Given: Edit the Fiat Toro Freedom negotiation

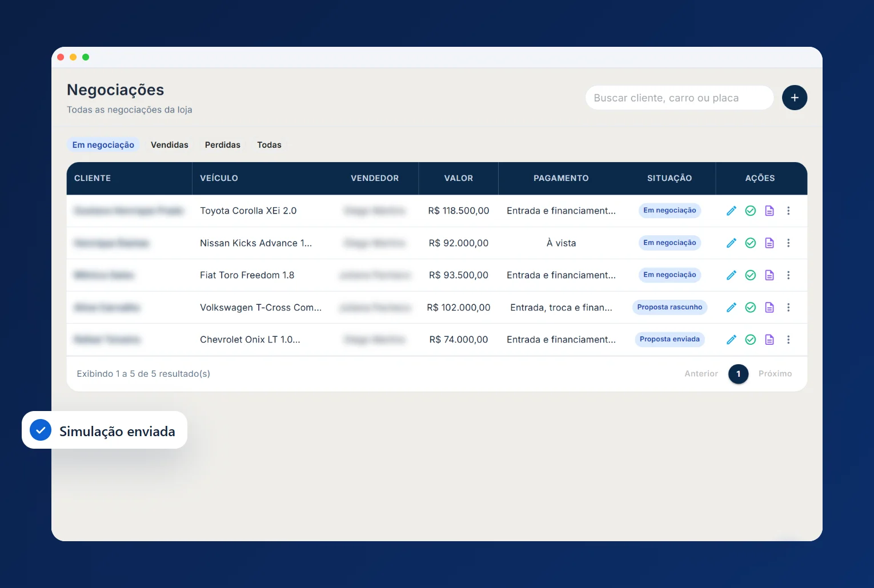Looking at the screenshot, I should (731, 275).
